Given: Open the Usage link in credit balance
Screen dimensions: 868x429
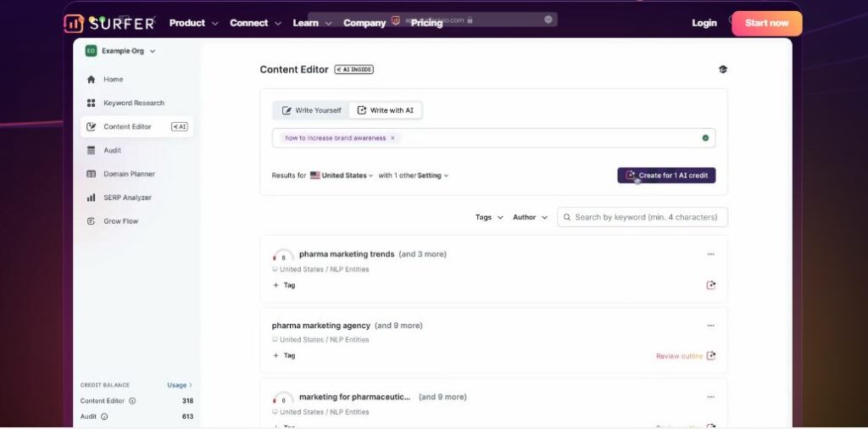Looking at the screenshot, I should pyautogui.click(x=180, y=385).
